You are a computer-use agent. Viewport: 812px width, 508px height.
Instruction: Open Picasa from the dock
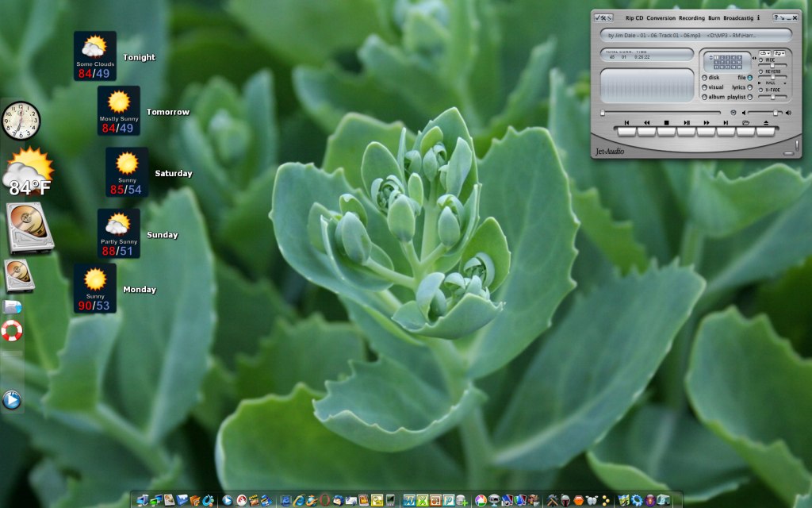coord(481,500)
